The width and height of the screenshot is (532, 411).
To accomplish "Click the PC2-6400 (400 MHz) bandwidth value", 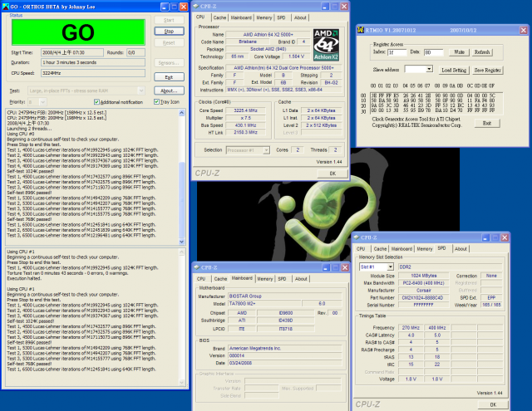I will [423, 283].
